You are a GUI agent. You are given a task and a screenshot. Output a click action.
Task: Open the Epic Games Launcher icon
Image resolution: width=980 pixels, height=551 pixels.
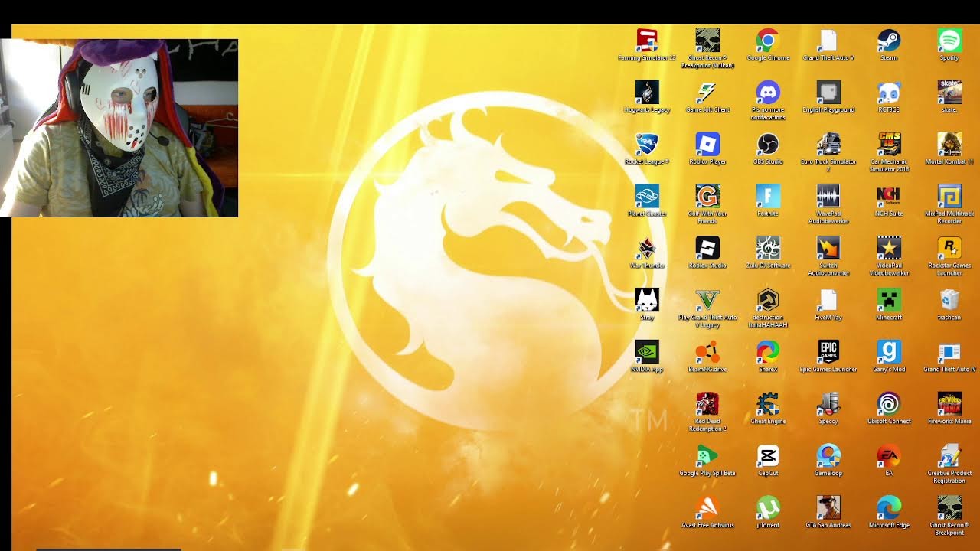coord(828,352)
